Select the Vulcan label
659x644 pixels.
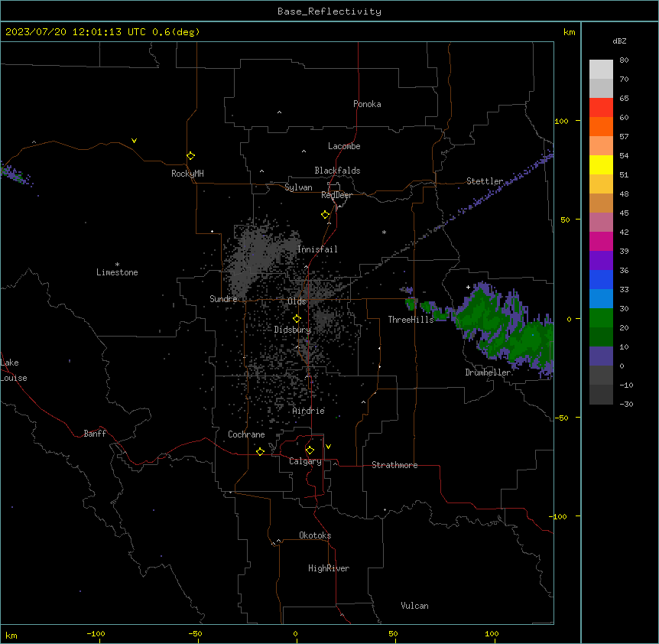(x=415, y=606)
